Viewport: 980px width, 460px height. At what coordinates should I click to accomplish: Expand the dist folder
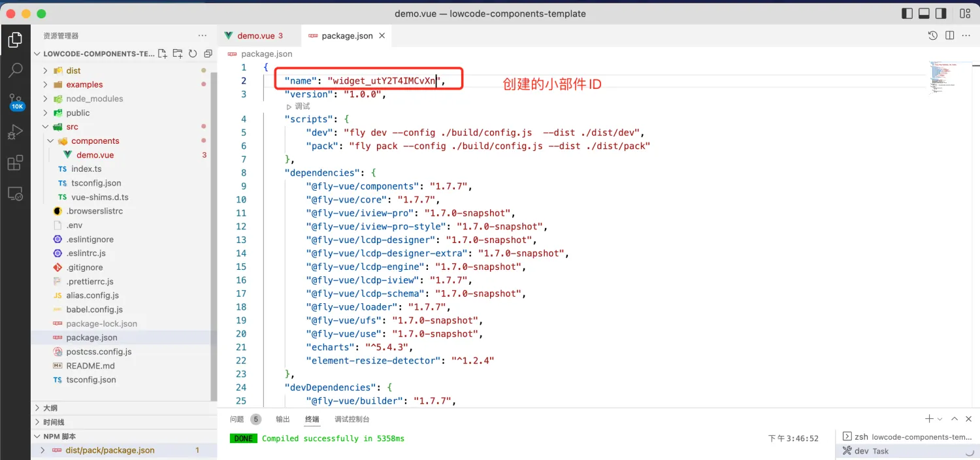point(73,71)
